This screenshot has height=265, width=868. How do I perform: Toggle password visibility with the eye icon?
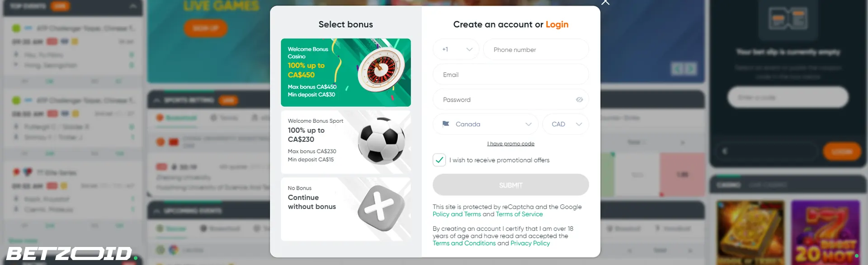579,99
